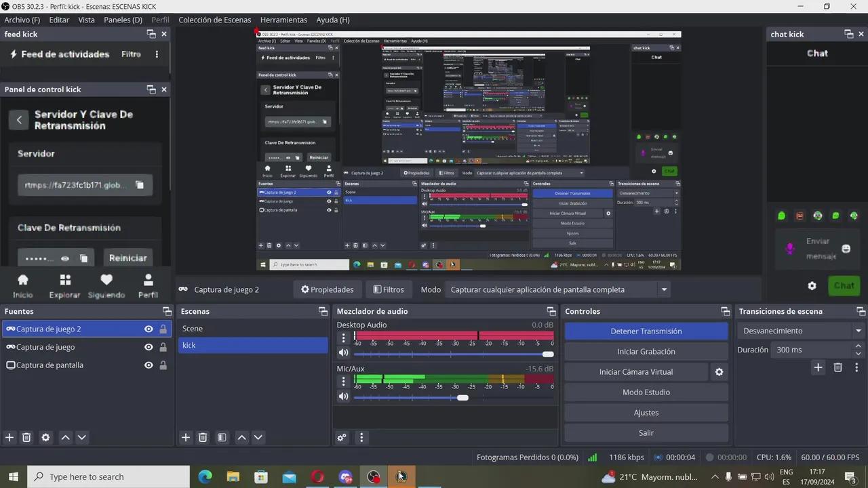Add a new scene transition

click(818, 367)
